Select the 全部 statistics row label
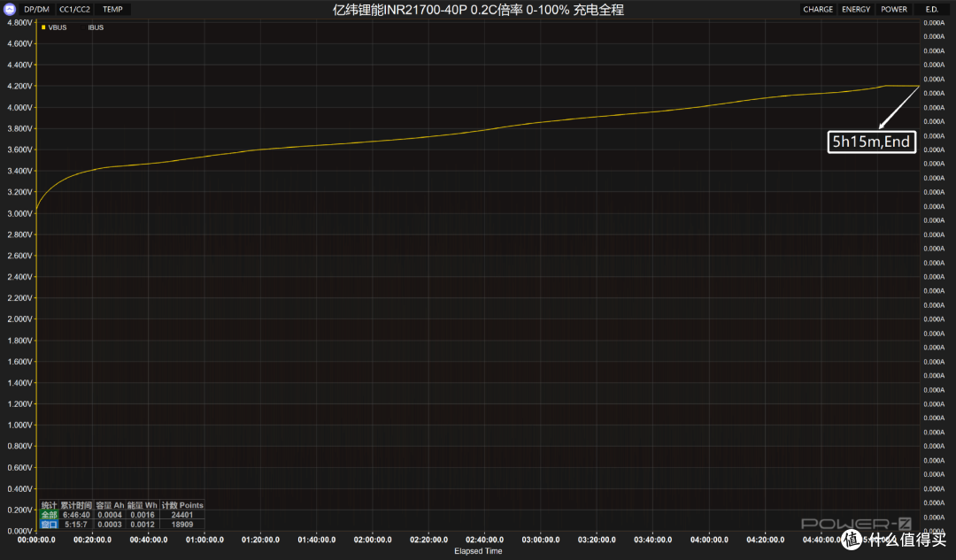Image resolution: width=956 pixels, height=560 pixels. tap(49, 515)
